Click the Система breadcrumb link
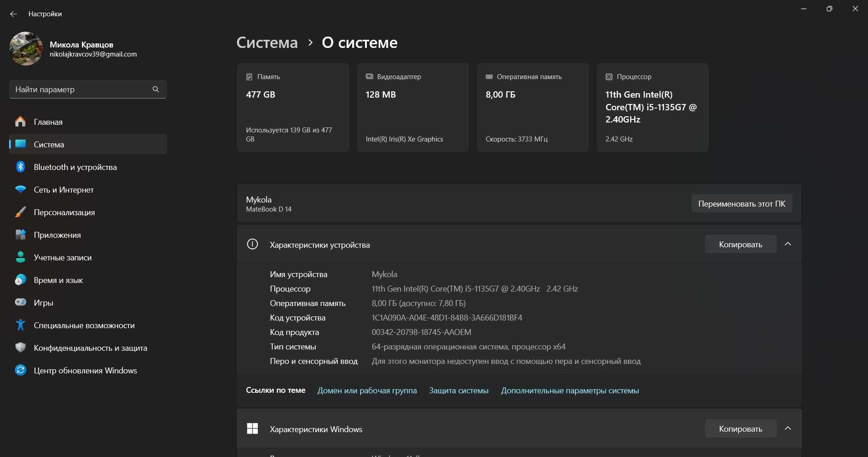Image resolution: width=868 pixels, height=457 pixels. (x=267, y=42)
